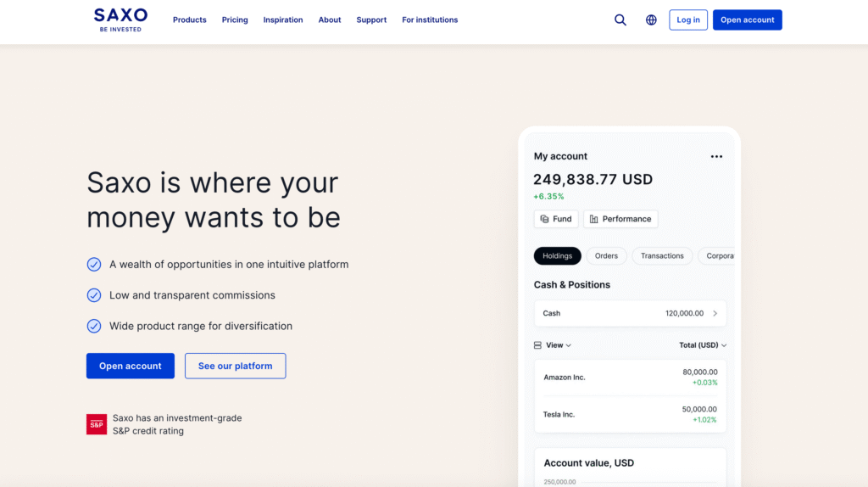
Task: Click the Saxo Be Invested logo
Action: point(120,20)
